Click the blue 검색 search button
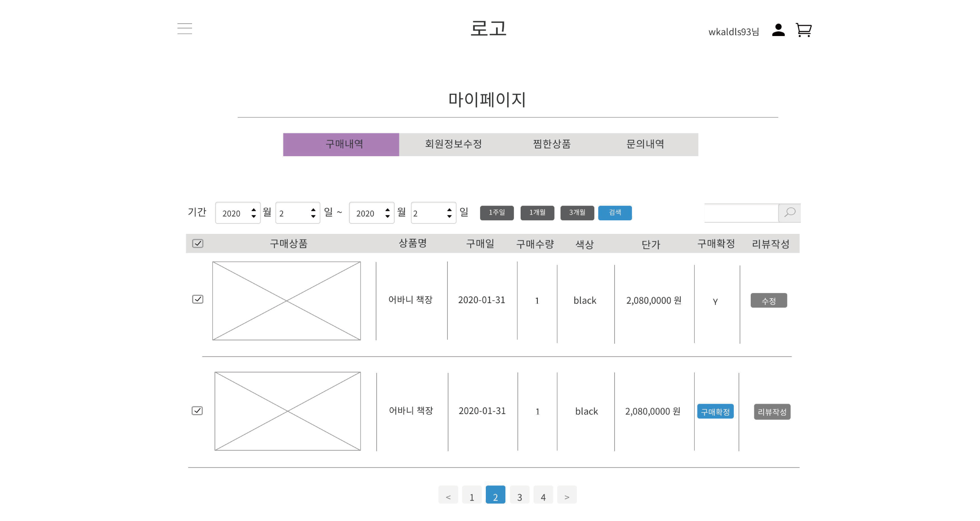Screen dimensions: 980x521 [x=615, y=213]
